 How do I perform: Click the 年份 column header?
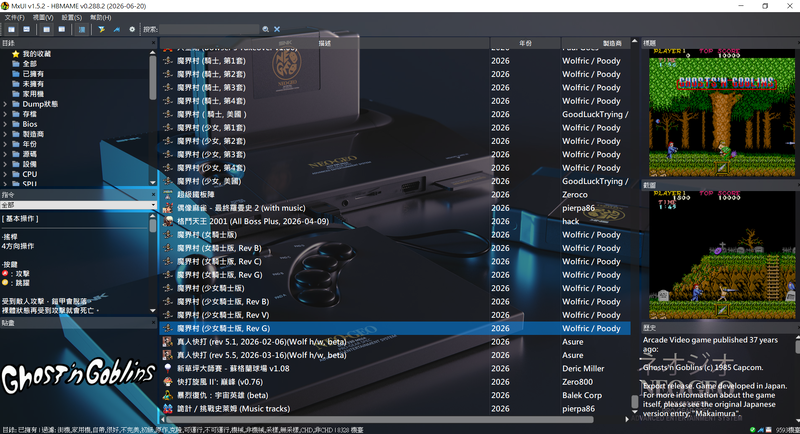[x=526, y=43]
